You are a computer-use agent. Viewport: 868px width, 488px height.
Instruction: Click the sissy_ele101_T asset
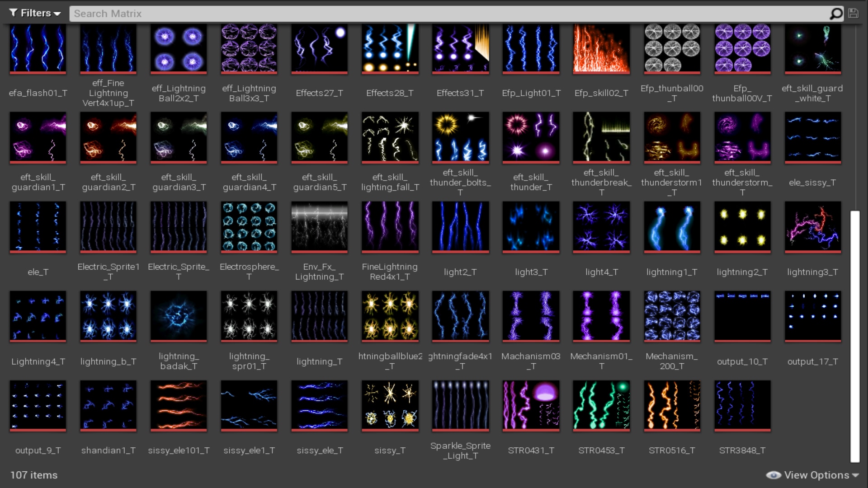tap(178, 405)
